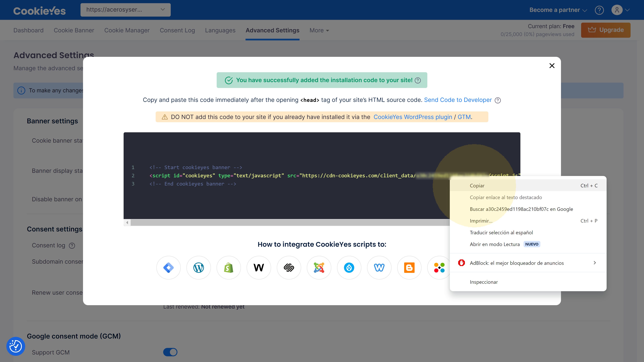644x362 pixels.
Task: Click the Consent log help icon
Action: [x=72, y=246]
